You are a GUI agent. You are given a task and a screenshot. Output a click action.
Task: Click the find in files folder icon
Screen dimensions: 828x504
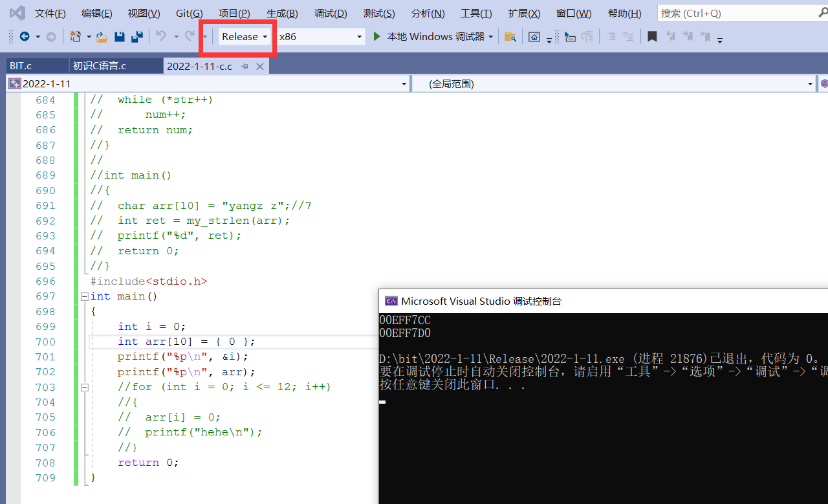tap(510, 37)
